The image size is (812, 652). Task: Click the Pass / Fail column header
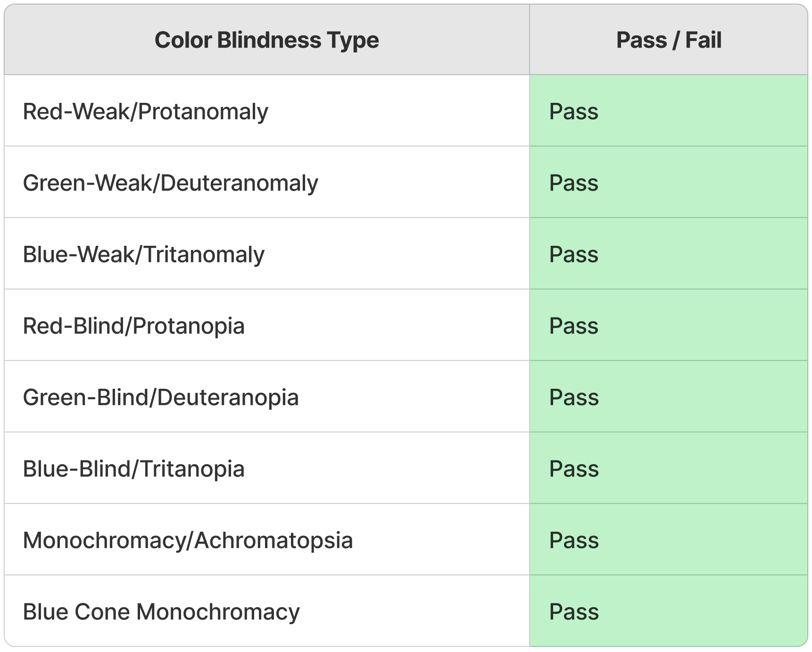tap(668, 40)
